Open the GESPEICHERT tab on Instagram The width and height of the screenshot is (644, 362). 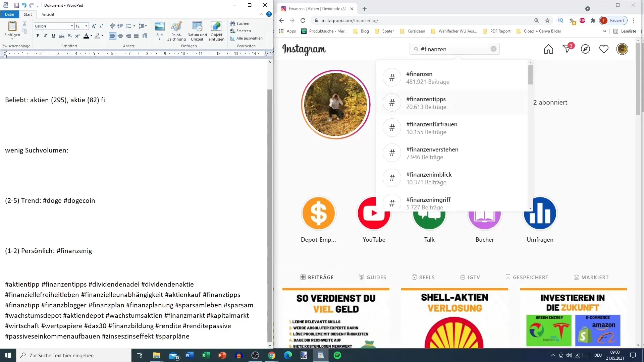[527, 277]
